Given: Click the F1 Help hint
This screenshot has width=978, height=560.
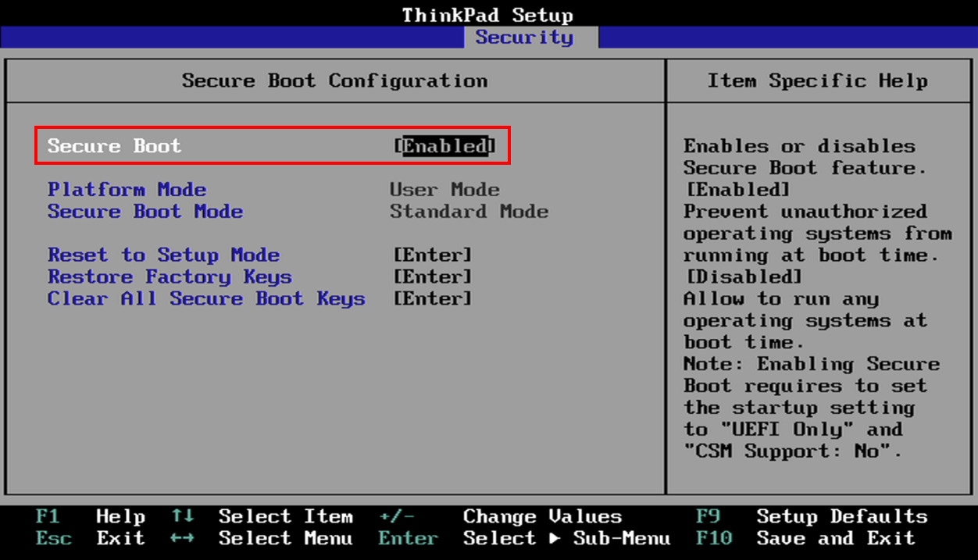Looking at the screenshot, I should coord(91,516).
